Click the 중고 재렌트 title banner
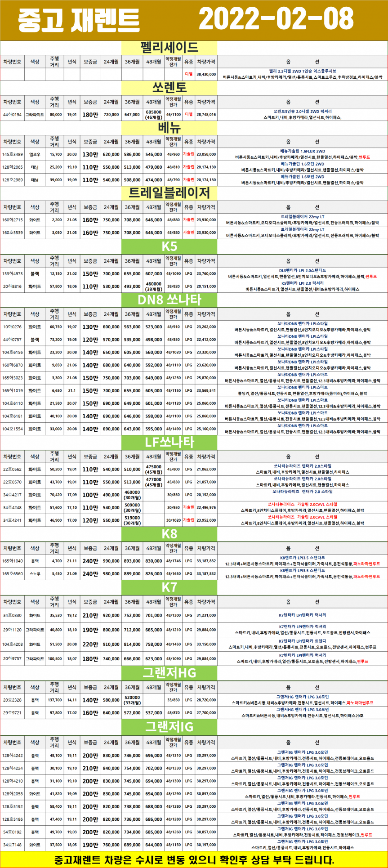The width and height of the screenshot is (388, 868). (79, 20)
